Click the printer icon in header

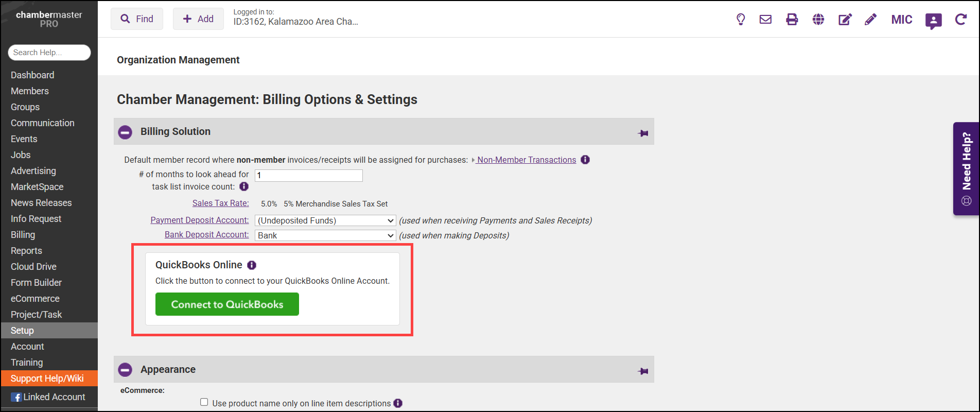click(x=792, y=20)
